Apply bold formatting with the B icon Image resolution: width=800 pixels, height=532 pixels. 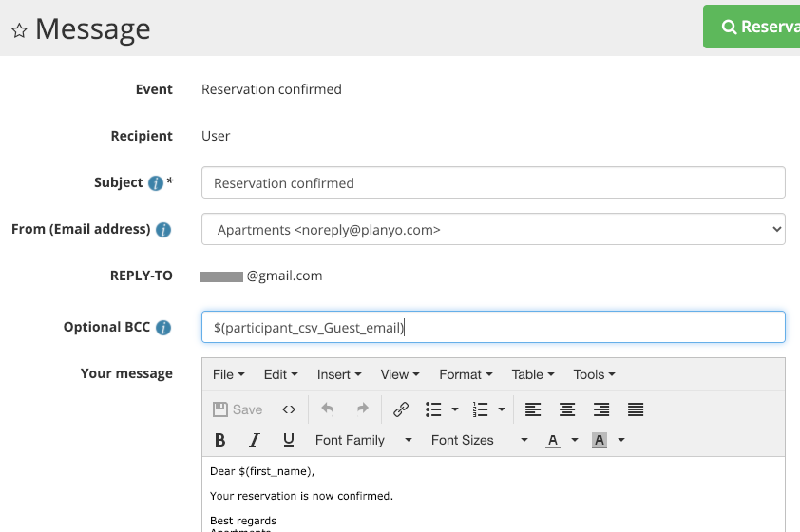220,440
